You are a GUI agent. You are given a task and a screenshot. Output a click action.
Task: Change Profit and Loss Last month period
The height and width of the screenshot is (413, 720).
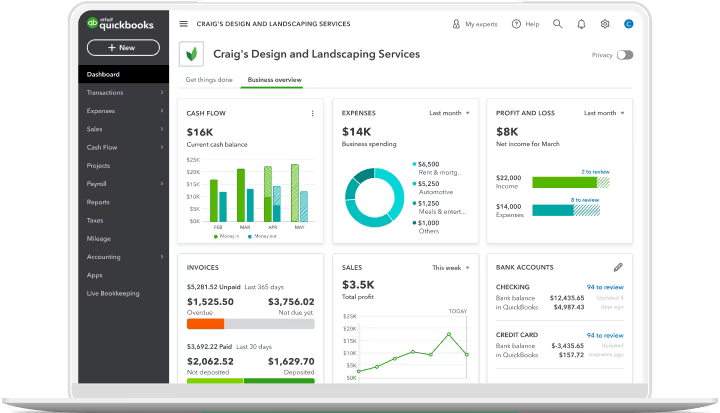point(604,113)
